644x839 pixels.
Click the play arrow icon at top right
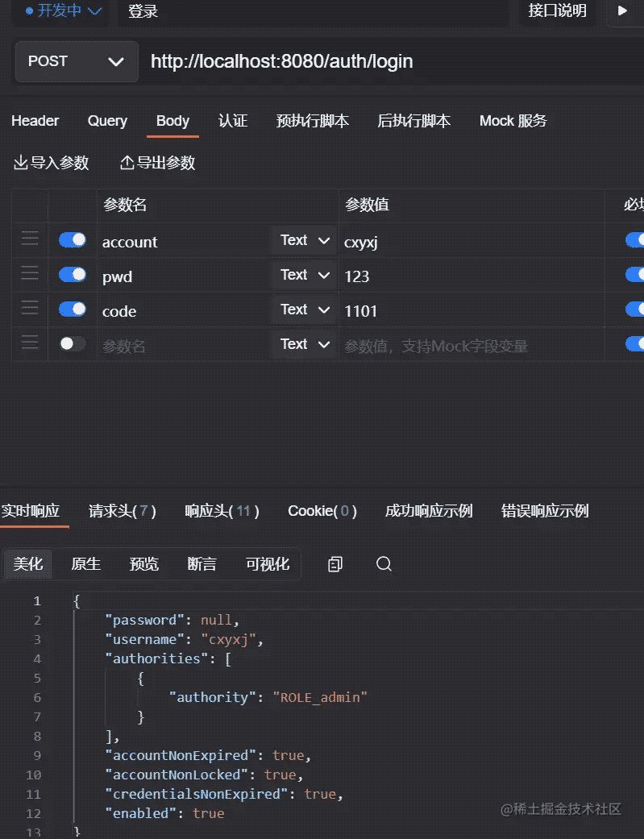(x=622, y=11)
